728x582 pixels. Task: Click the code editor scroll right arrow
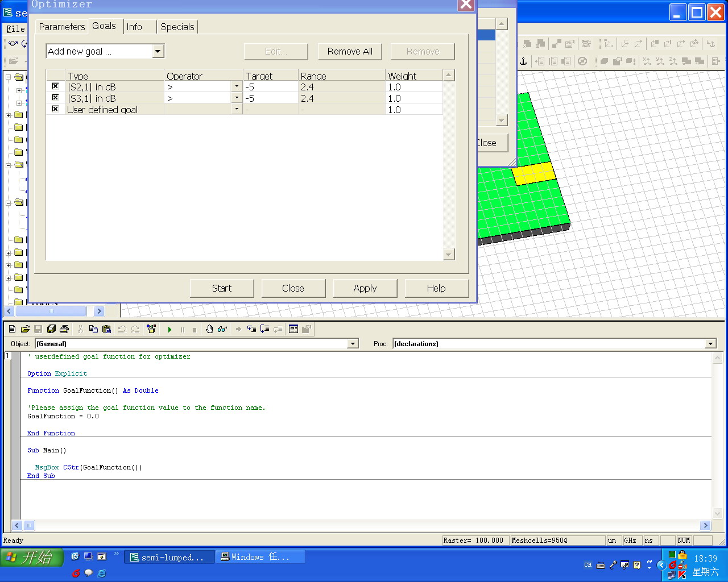coord(706,525)
